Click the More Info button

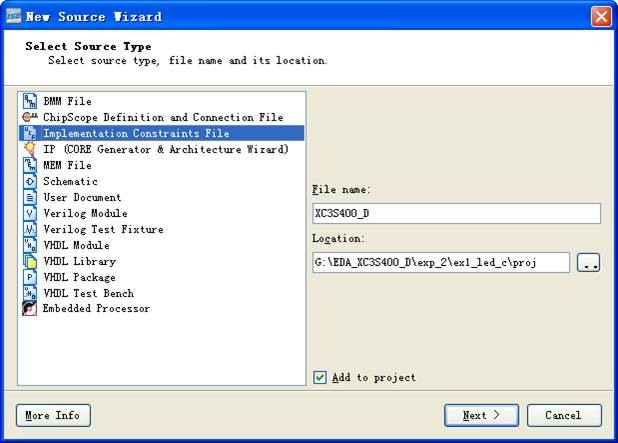click(x=53, y=415)
